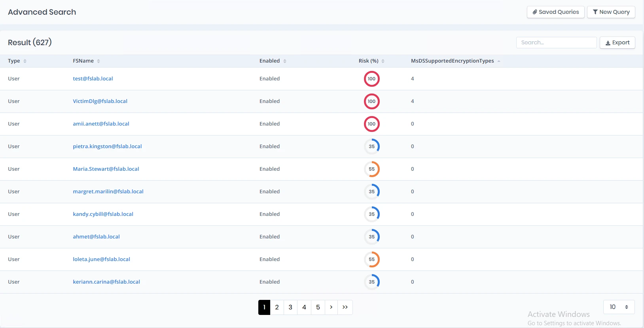Sort by Enabled column
The height and width of the screenshot is (328, 644).
(x=285, y=61)
